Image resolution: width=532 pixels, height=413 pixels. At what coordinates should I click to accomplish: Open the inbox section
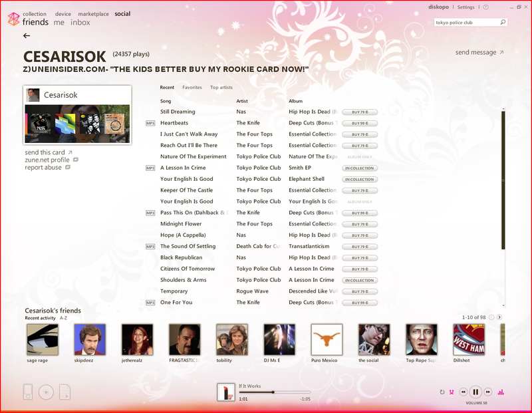80,23
